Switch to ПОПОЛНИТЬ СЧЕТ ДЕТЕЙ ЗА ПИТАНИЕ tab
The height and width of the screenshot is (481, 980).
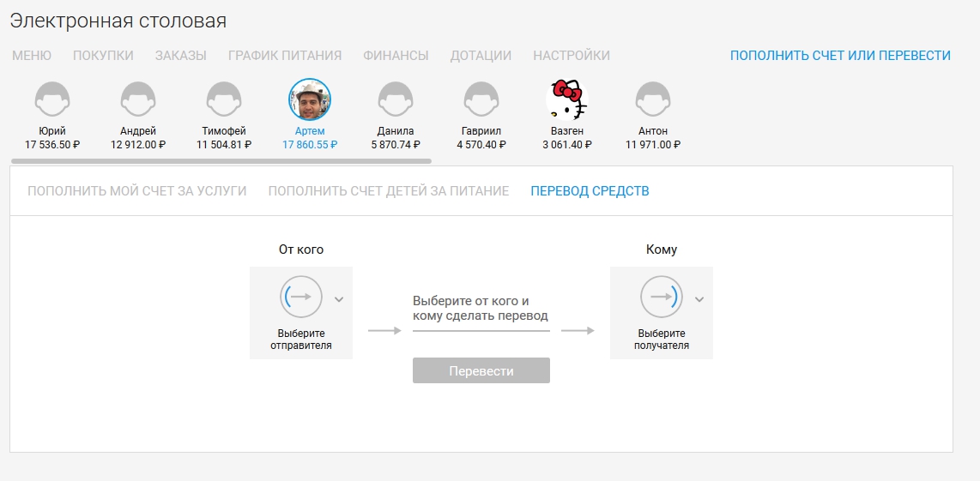pos(389,191)
